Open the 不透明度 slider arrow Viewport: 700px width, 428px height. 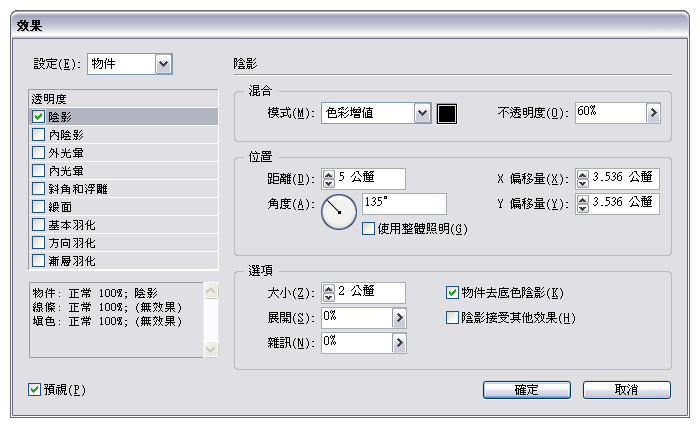tap(654, 113)
